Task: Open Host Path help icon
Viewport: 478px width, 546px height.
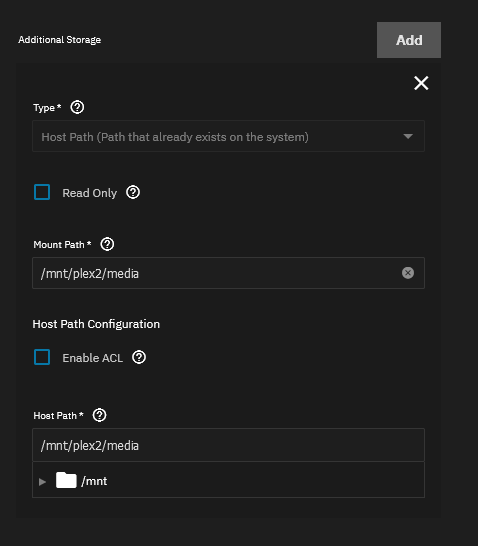Action: [x=99, y=415]
